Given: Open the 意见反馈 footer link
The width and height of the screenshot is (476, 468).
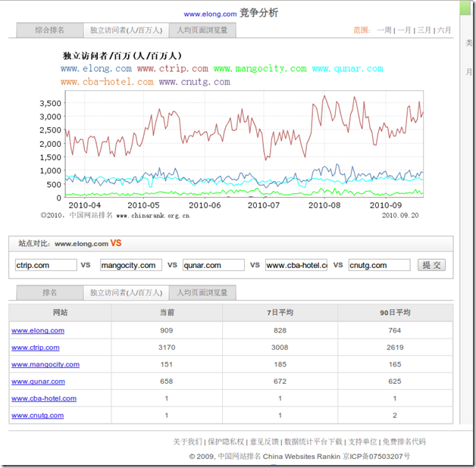Looking at the screenshot, I should [264, 441].
